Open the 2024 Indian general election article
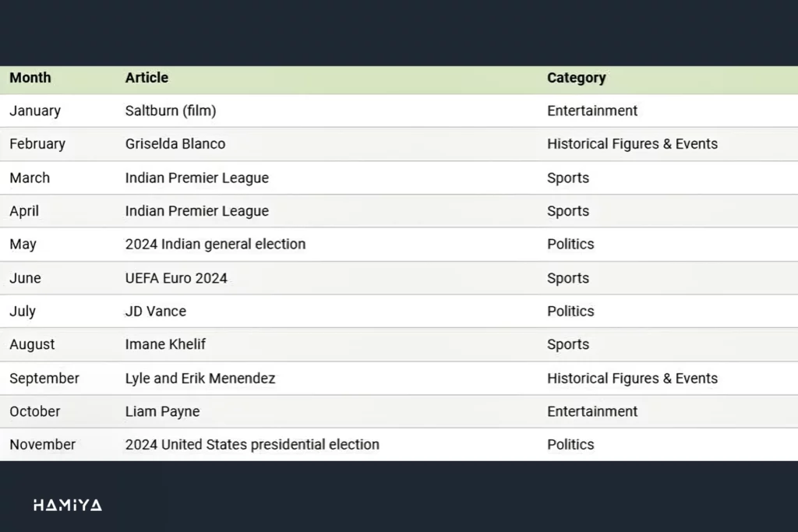Screen dimensions: 798x532 [215, 245]
